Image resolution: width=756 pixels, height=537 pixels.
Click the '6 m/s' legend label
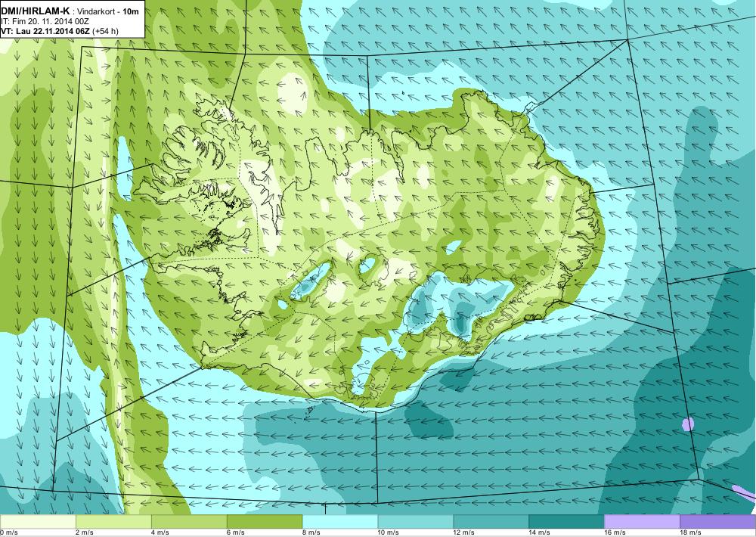tap(236, 532)
